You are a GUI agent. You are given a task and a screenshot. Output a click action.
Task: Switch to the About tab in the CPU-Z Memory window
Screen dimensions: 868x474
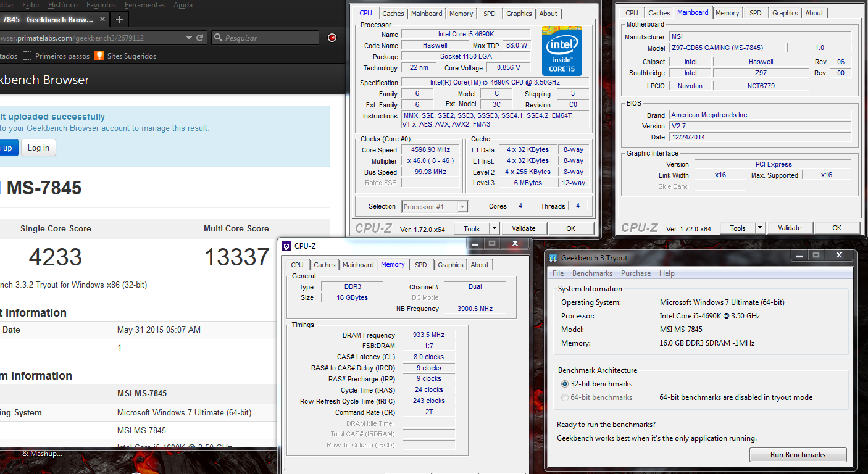click(x=480, y=265)
